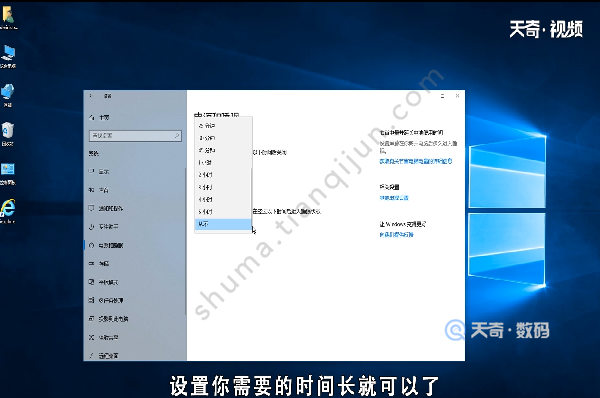This screenshot has width=600, height=398.
Task: Select the highlighted 从不 (Never) option
Action: click(x=223, y=224)
